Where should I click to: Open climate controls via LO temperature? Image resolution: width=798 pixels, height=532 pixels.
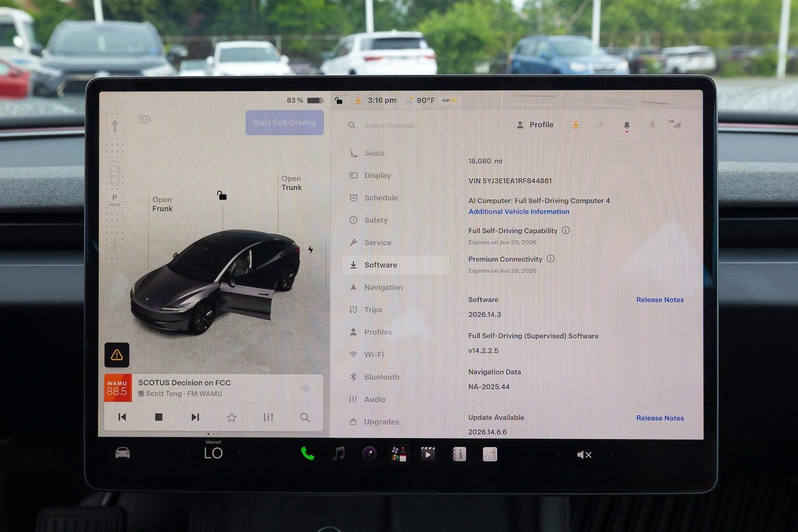pos(213,453)
